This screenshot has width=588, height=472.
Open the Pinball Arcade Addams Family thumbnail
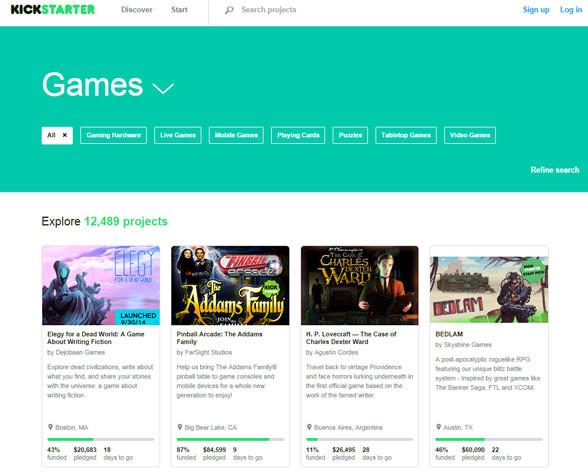click(230, 285)
